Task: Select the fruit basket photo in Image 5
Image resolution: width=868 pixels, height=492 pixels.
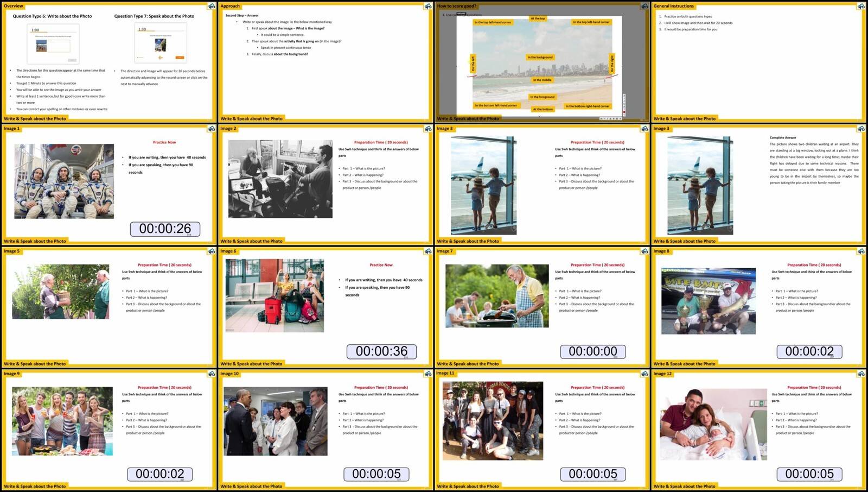Action: [60, 292]
